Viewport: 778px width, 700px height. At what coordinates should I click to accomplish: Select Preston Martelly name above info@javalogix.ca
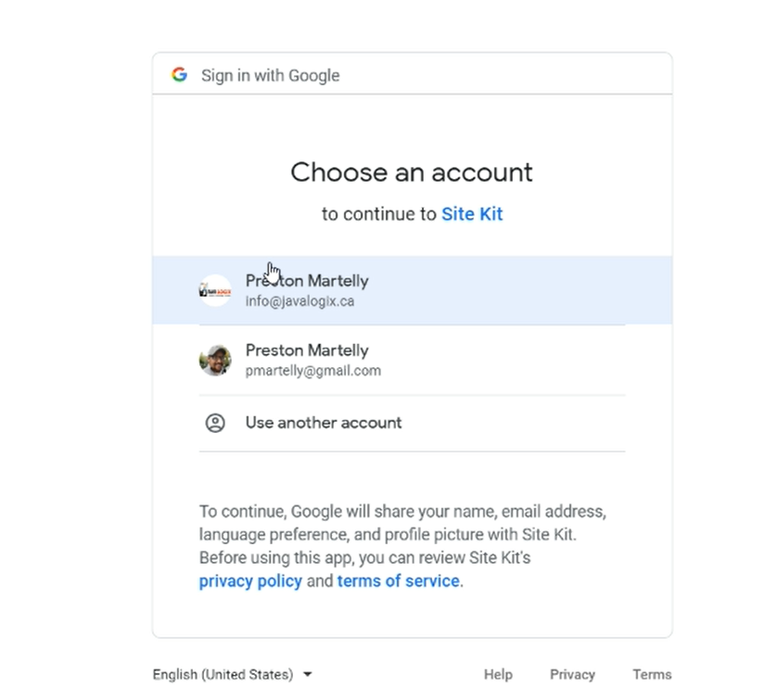point(307,281)
